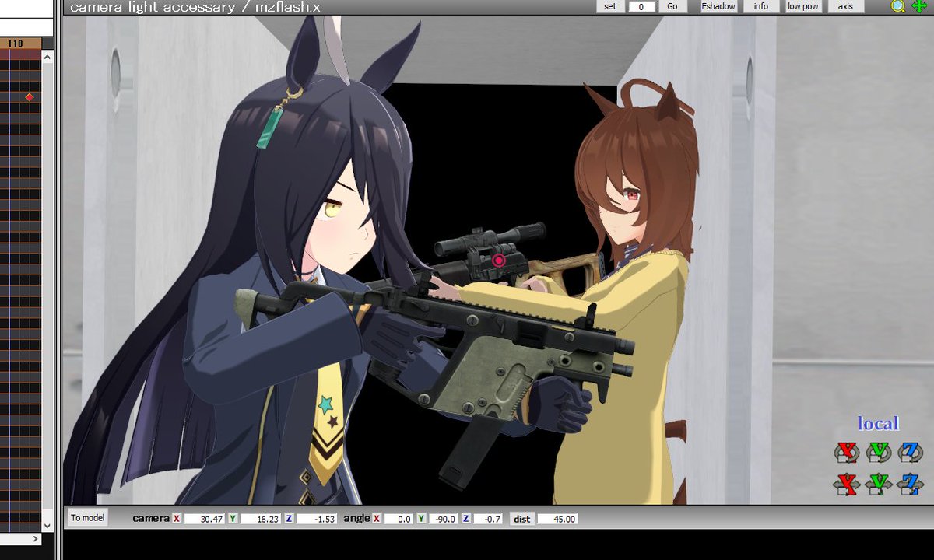934x560 pixels.
Task: Toggle the Fshadow button
Action: [718, 6]
